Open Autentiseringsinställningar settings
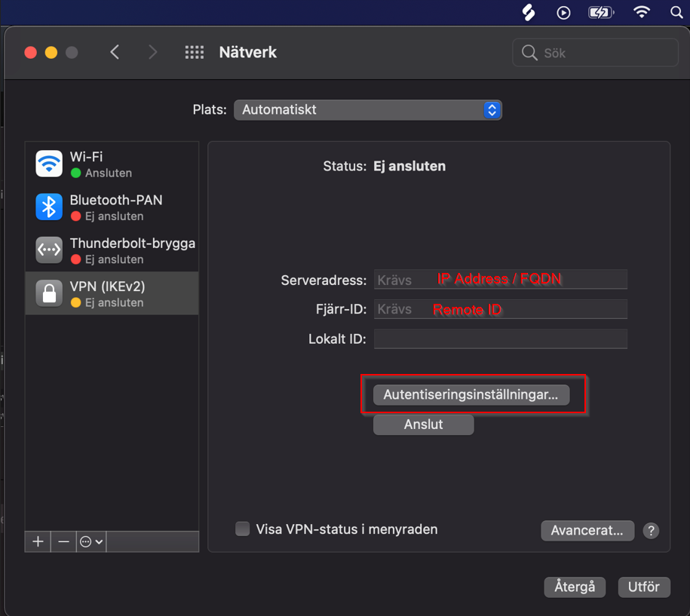 (x=471, y=394)
